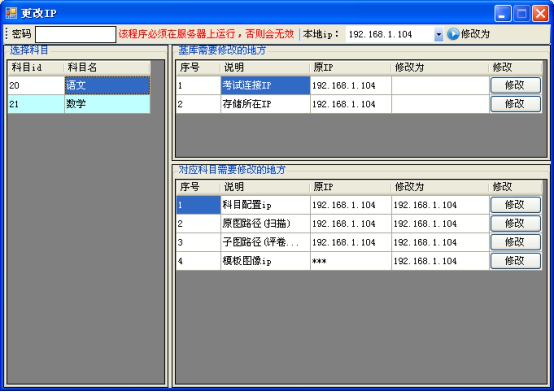Viewport: 554px width, 392px height.
Task: Click the 修改为 cell of 考试连接IP row
Action: pos(440,85)
